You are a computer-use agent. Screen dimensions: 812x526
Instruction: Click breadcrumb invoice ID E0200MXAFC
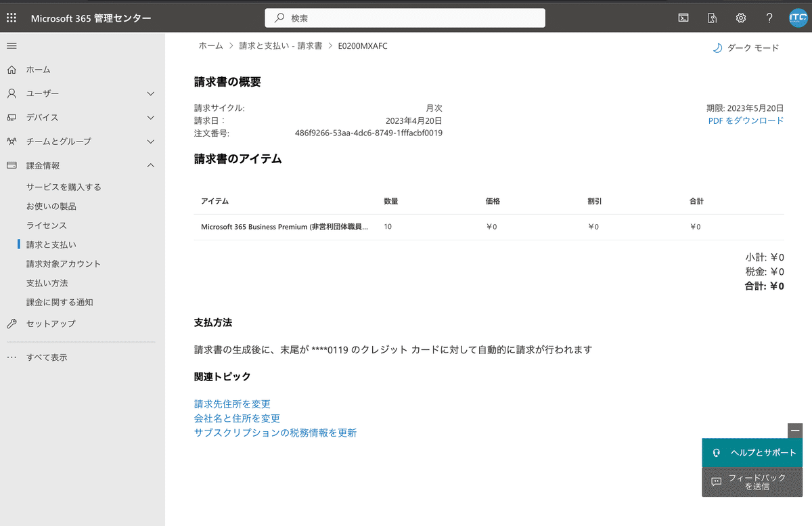tap(363, 45)
